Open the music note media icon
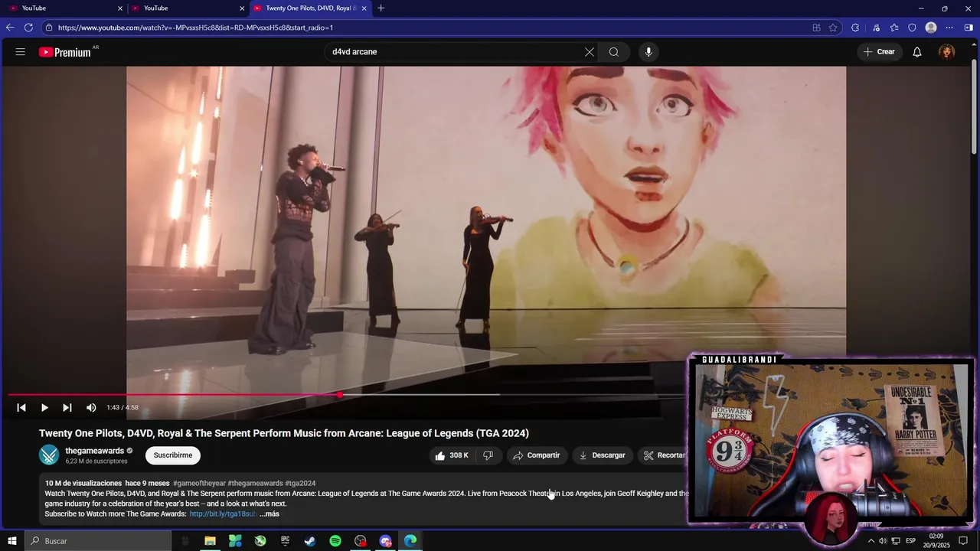 tap(876, 28)
